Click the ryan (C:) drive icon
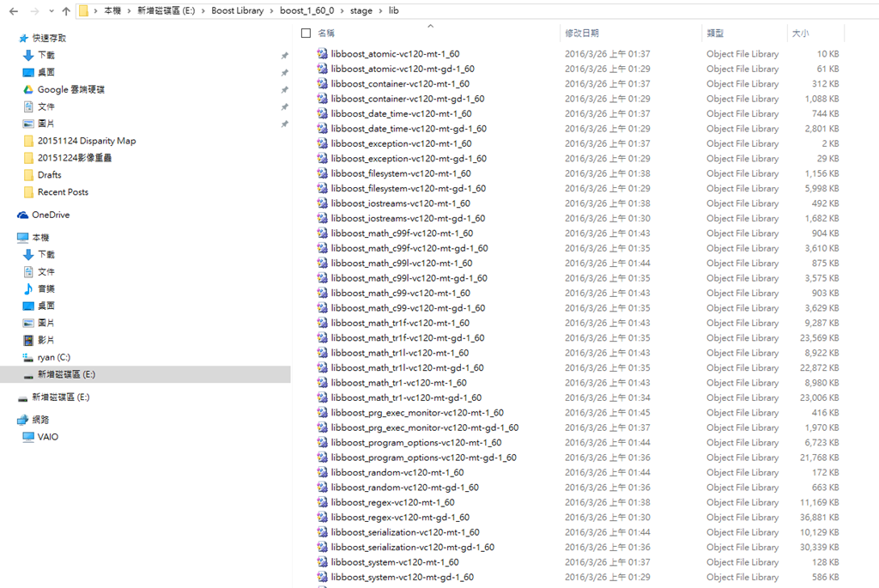 click(x=28, y=357)
